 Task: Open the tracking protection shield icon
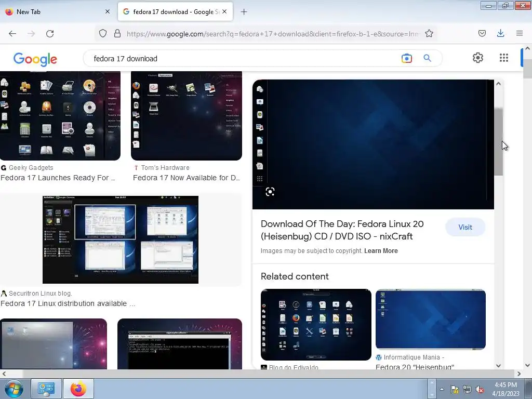tap(103, 34)
